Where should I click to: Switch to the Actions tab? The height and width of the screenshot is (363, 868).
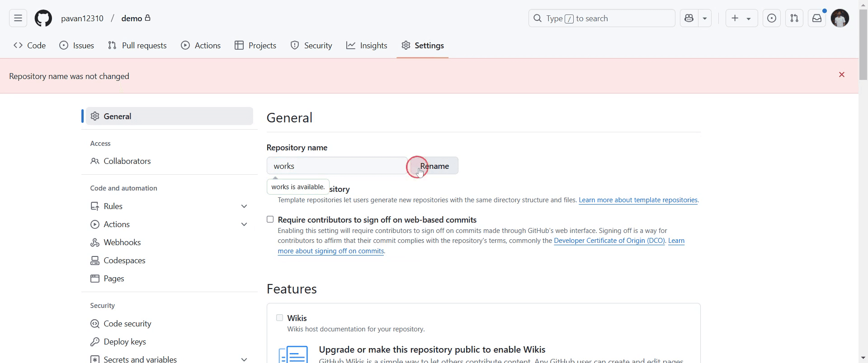pos(201,46)
